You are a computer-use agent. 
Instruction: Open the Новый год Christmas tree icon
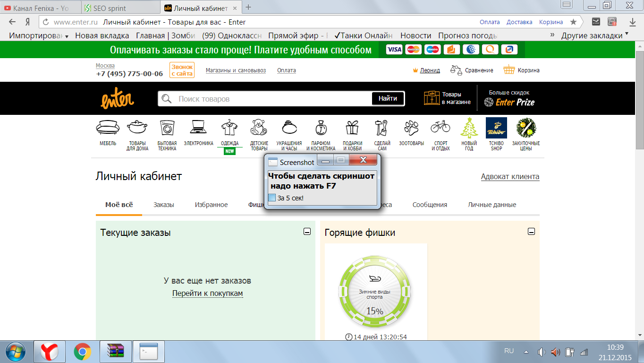469,128
